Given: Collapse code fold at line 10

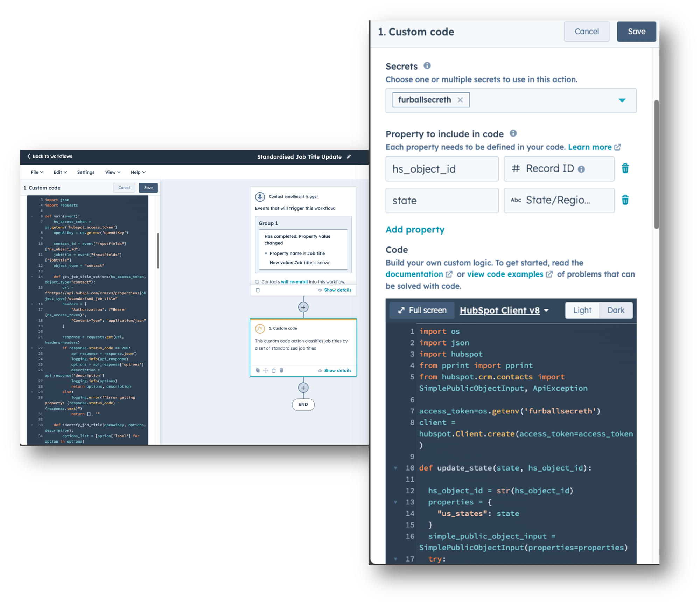Looking at the screenshot, I should coord(395,468).
